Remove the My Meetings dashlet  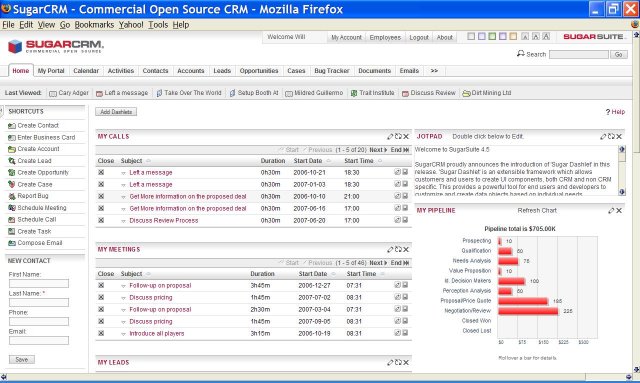406,249
